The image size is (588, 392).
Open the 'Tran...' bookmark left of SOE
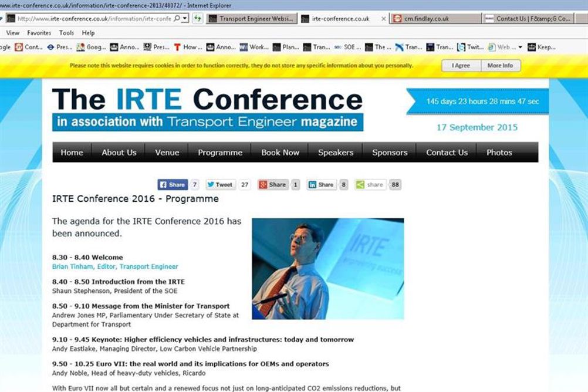click(316, 48)
